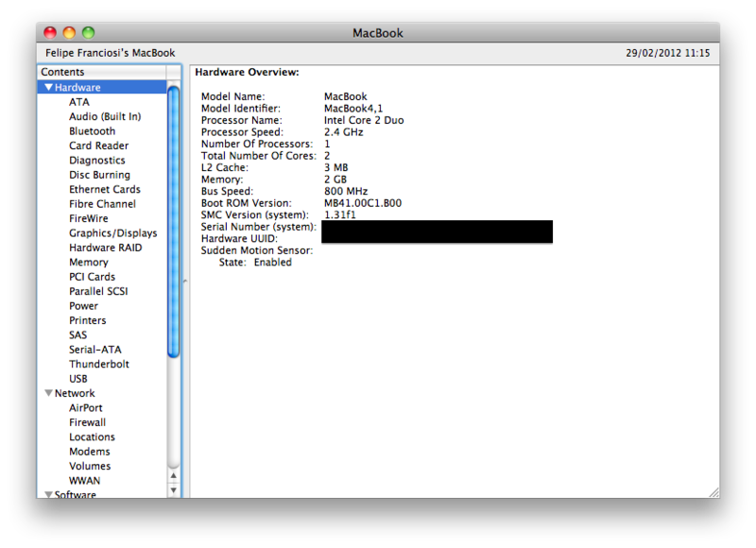The height and width of the screenshot is (548, 756).
Task: Select AirPort under Network
Action: pyautogui.click(x=85, y=408)
